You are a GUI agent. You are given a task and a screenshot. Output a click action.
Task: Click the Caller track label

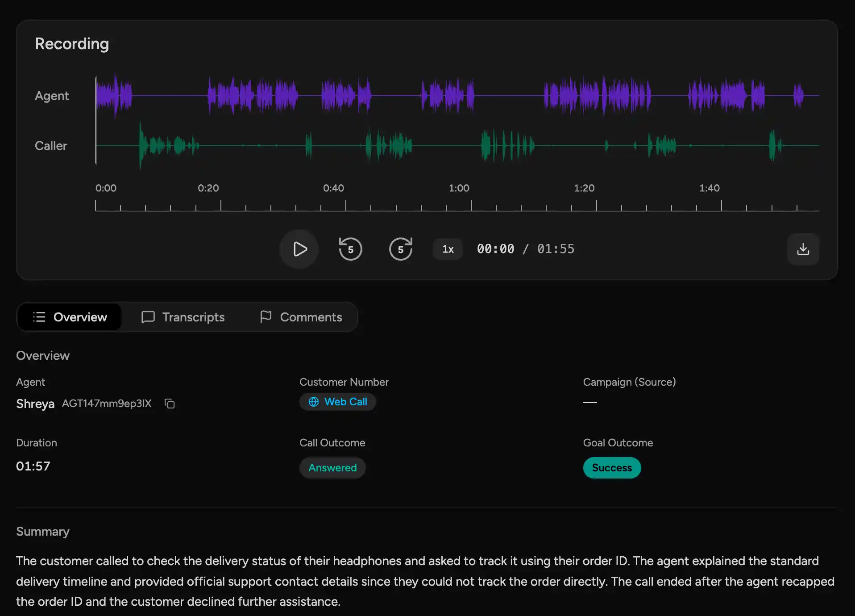tap(51, 146)
